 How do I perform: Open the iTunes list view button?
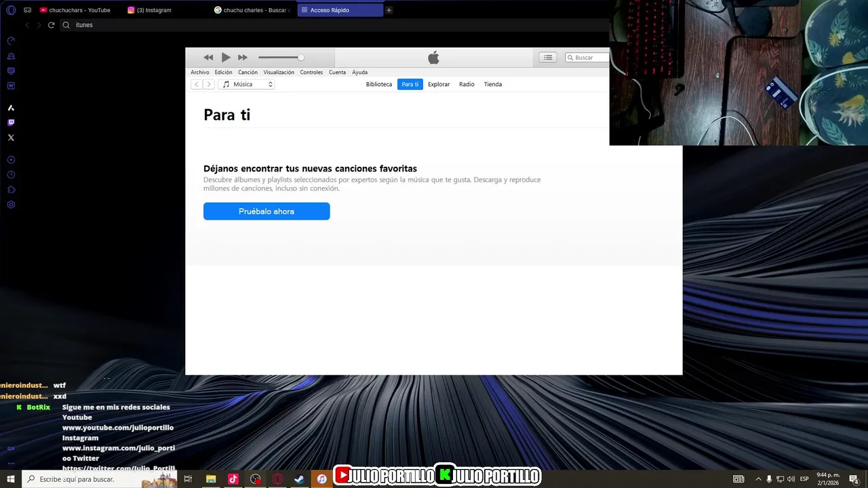(548, 58)
